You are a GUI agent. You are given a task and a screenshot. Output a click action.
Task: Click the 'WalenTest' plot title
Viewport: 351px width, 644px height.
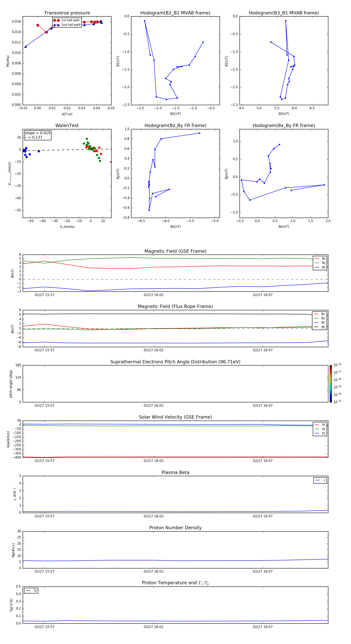[67, 125]
